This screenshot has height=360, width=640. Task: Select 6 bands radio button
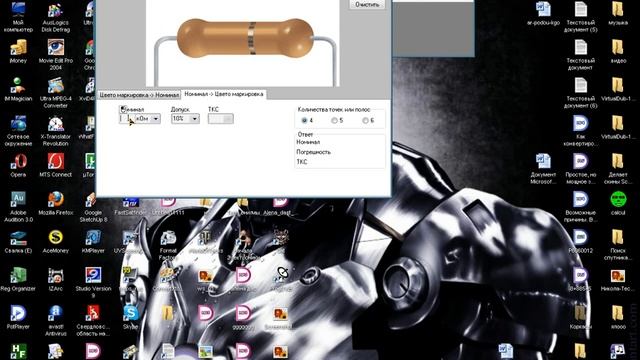[x=365, y=120]
